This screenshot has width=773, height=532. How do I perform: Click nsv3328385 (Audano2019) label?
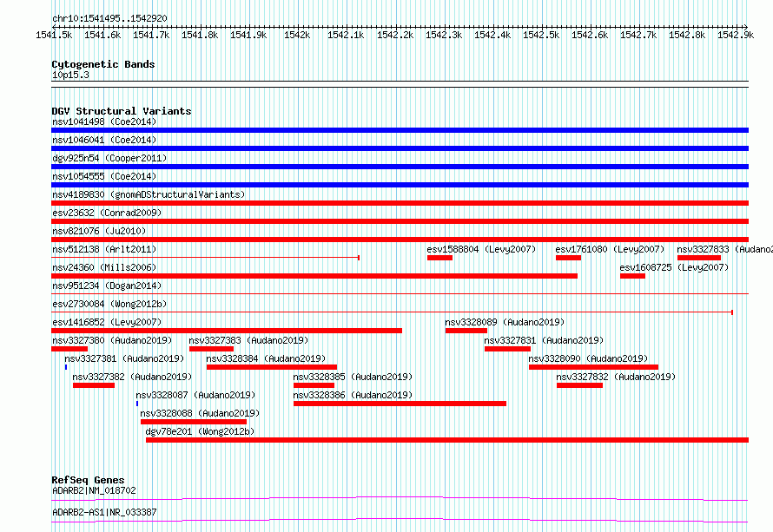click(x=353, y=377)
